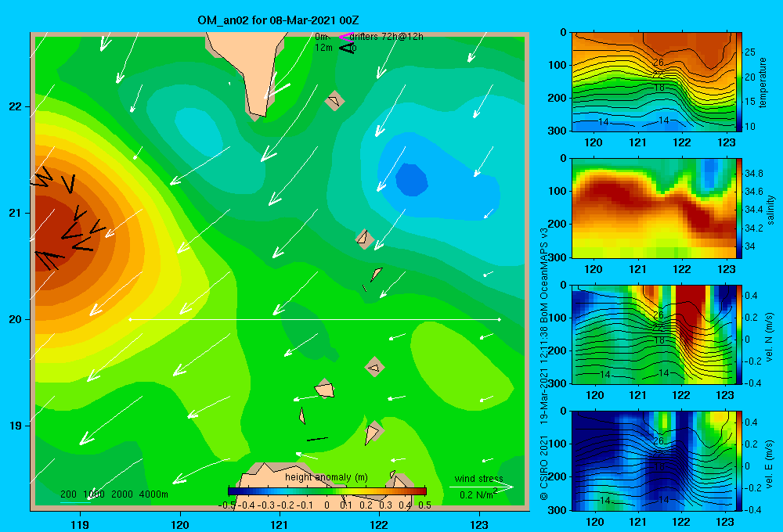Click the 'vel. N (m/s)' colorbar label
Image resolution: width=783 pixels, height=532 pixels.
(769, 337)
